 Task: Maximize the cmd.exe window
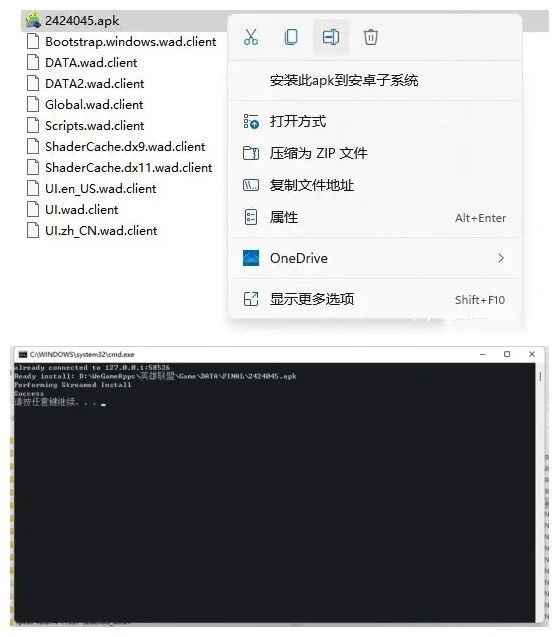507,354
